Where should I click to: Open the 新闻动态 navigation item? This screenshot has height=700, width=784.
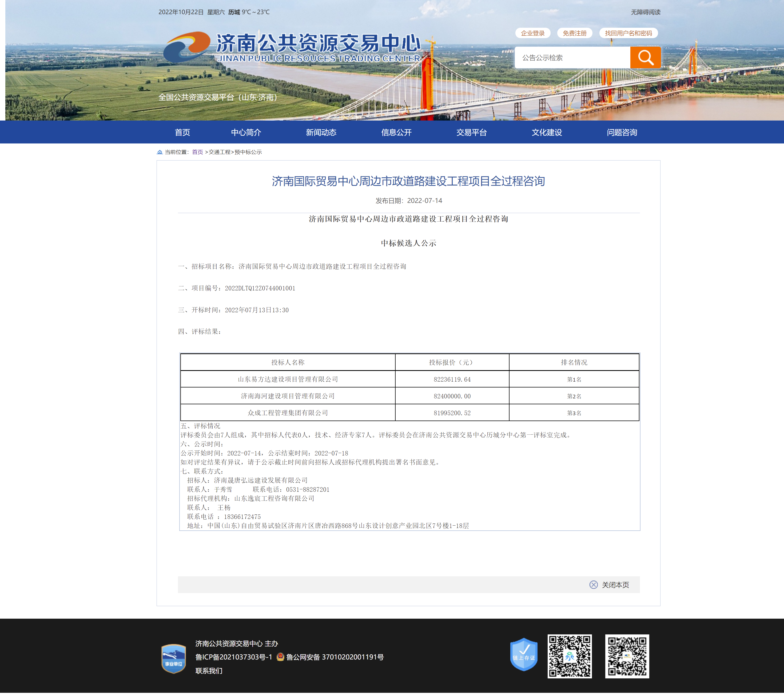(321, 132)
